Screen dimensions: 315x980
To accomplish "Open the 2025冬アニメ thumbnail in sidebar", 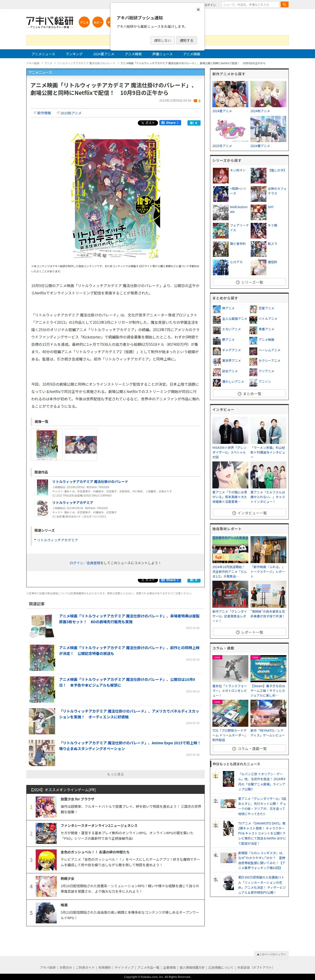I will click(230, 129).
